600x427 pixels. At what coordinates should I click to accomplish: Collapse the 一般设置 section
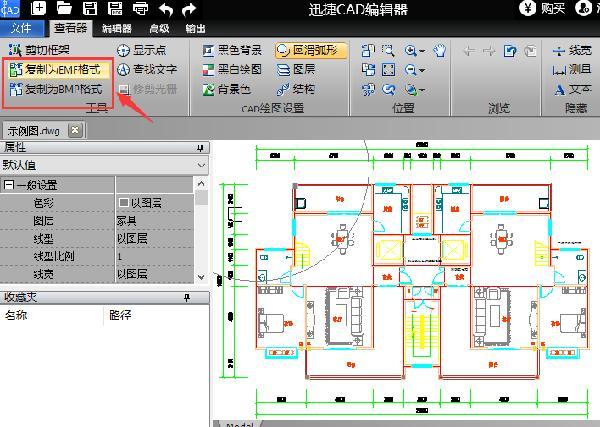point(8,185)
